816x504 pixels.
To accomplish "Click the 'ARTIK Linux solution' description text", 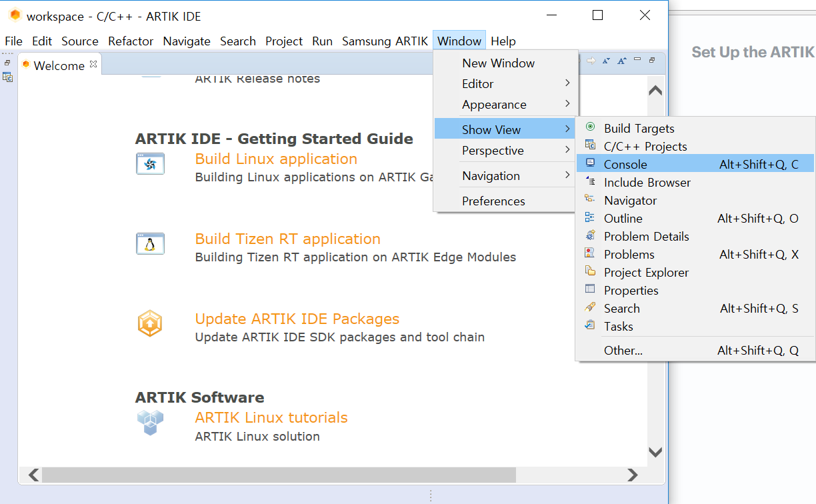I will 257,437.
